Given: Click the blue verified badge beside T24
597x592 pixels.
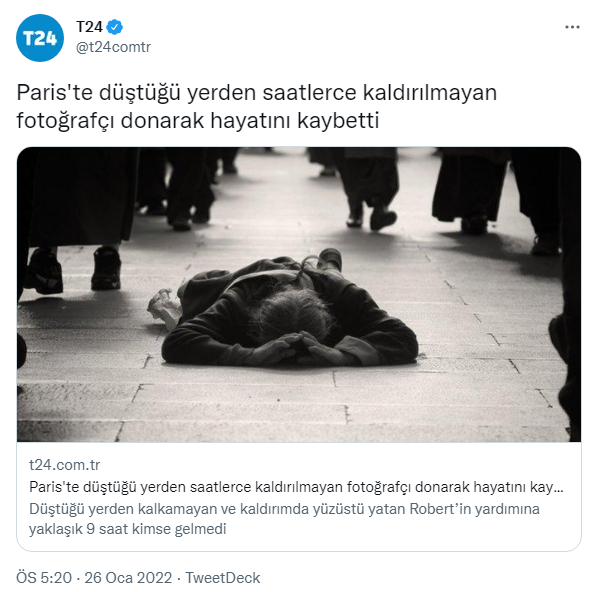Looking at the screenshot, I should [x=115, y=27].
